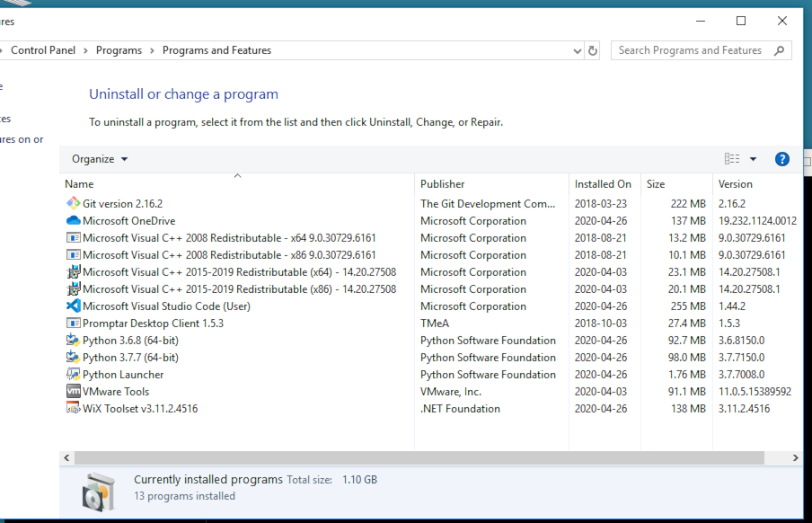The height and width of the screenshot is (523, 812).
Task: Click the horizontal scrollbar thumb
Action: [419, 457]
